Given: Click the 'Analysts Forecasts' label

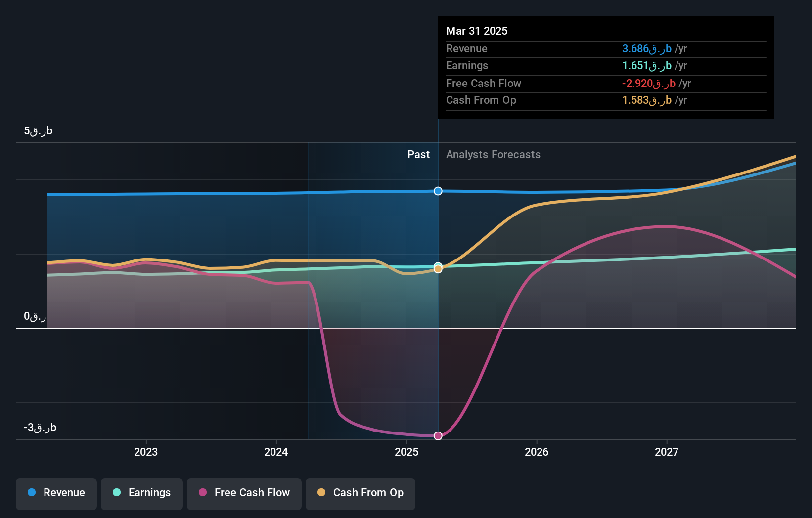Looking at the screenshot, I should [493, 154].
